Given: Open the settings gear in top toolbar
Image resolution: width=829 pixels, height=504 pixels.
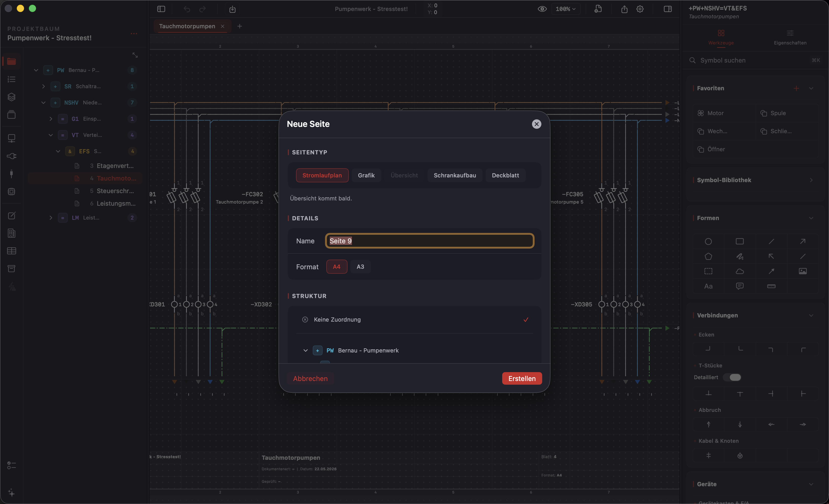Looking at the screenshot, I should tap(640, 9).
